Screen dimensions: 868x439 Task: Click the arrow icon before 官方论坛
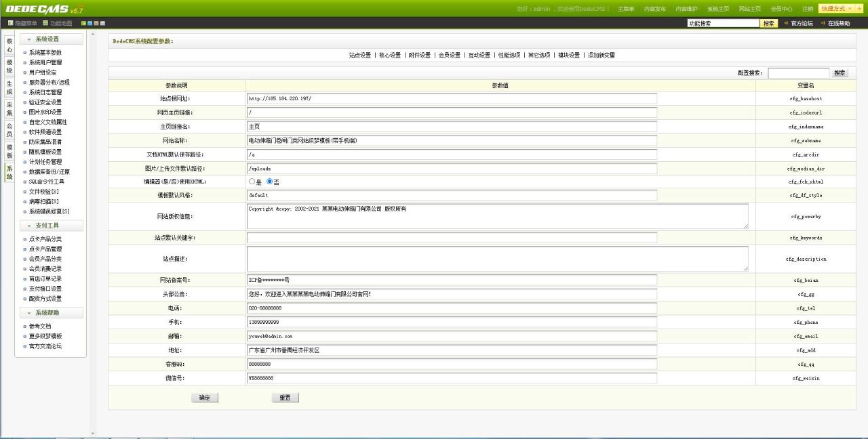click(x=786, y=23)
